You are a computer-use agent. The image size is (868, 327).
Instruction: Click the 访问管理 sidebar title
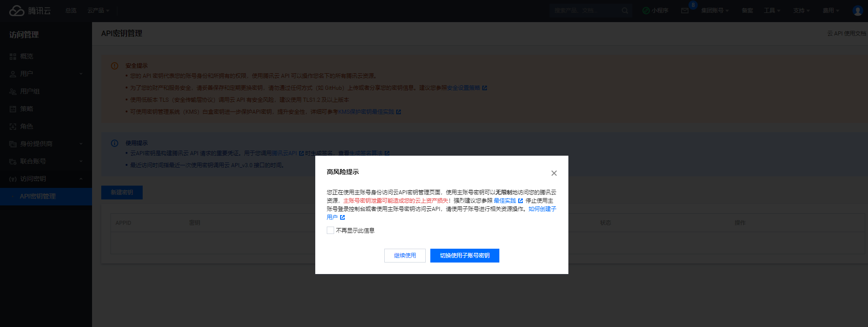[24, 35]
